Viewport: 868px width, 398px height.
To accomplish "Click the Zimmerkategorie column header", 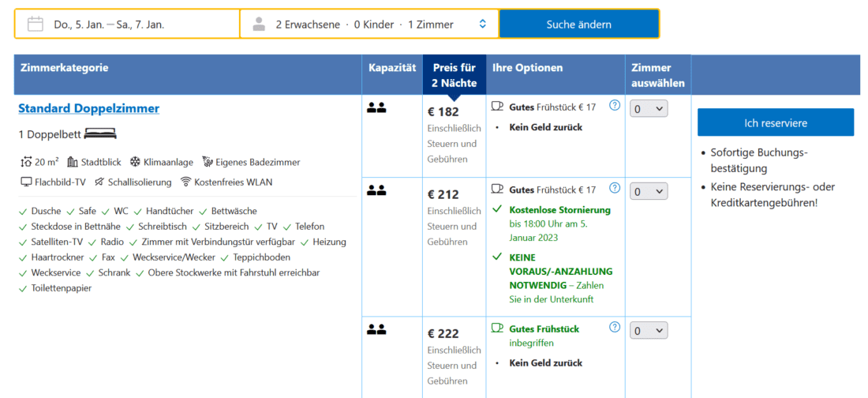I will [65, 68].
